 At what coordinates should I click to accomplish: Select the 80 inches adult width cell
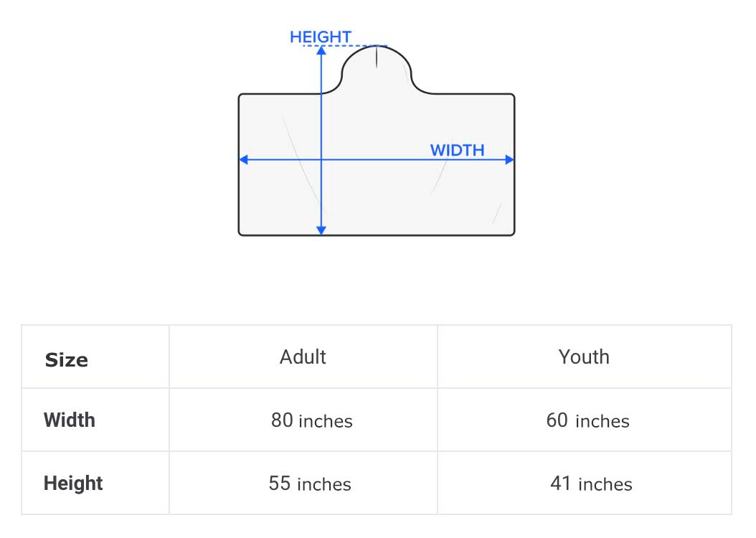pos(303,420)
